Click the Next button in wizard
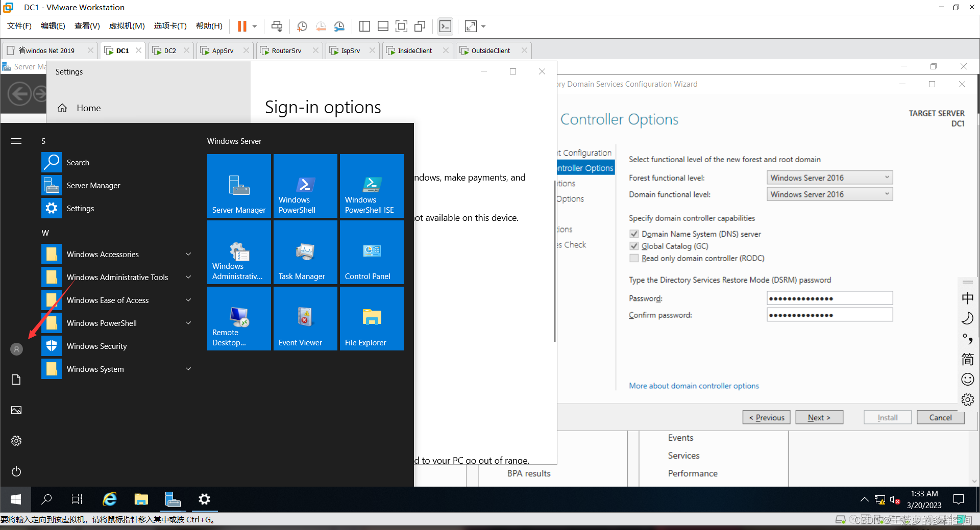The width and height of the screenshot is (980, 530). coord(819,417)
